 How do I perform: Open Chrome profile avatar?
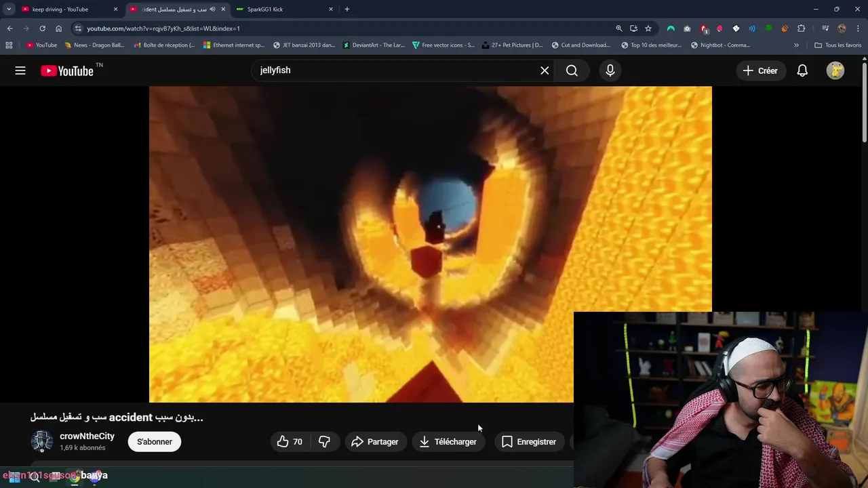(x=842, y=28)
